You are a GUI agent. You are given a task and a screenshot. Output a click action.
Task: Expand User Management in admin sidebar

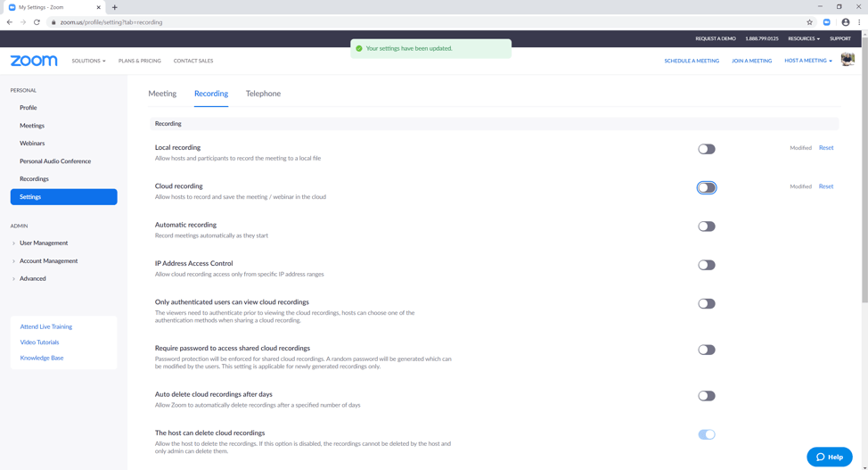(44, 243)
